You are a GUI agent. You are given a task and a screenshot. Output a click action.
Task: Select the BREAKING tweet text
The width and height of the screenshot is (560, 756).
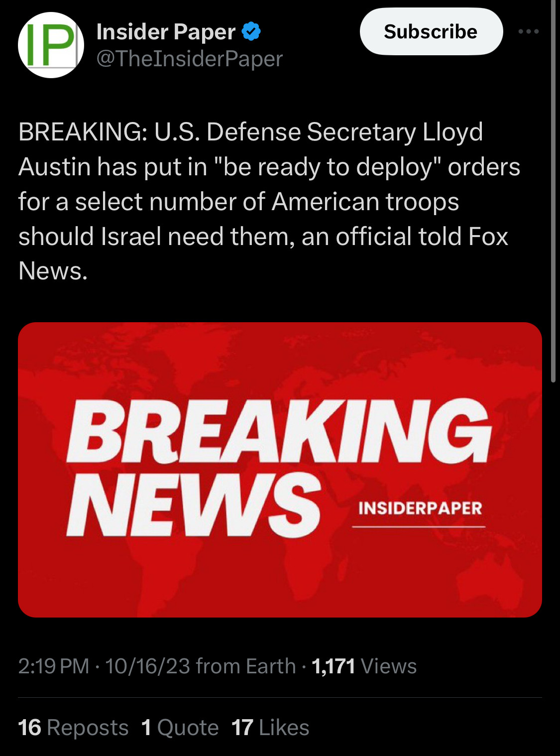pos(269,201)
